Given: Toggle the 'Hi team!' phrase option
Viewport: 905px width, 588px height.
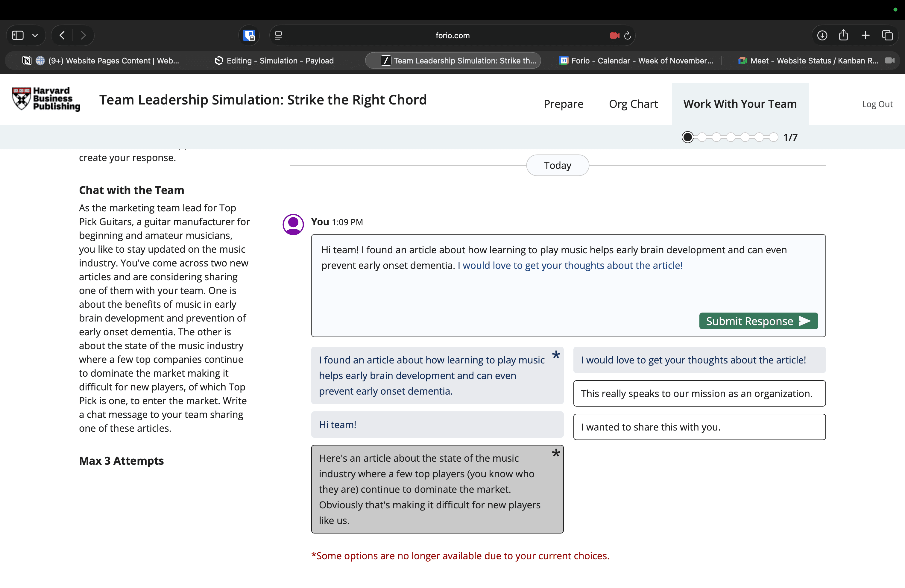Looking at the screenshot, I should (x=437, y=425).
